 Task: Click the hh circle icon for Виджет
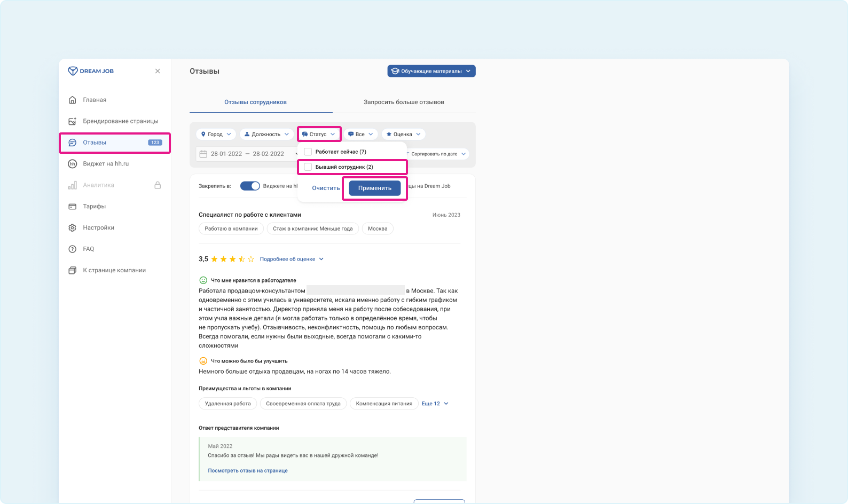(x=73, y=164)
